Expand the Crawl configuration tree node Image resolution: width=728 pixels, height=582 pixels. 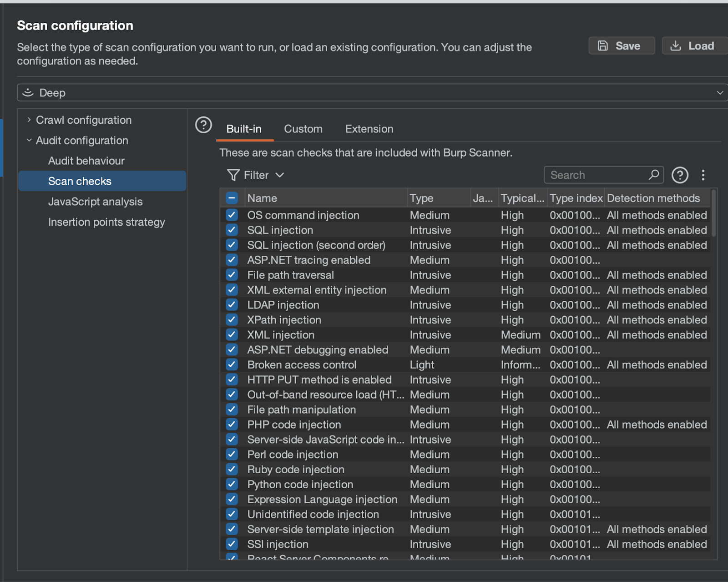click(29, 120)
